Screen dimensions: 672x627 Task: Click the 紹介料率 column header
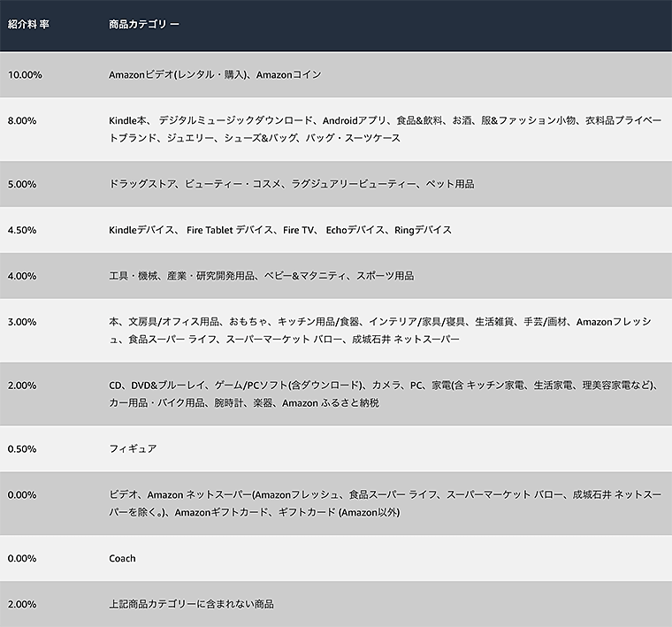tap(28, 25)
